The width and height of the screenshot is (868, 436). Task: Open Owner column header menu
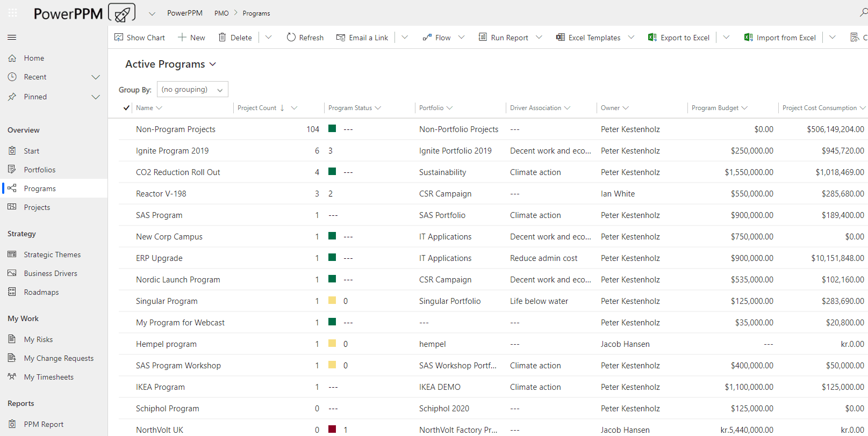pyautogui.click(x=615, y=108)
